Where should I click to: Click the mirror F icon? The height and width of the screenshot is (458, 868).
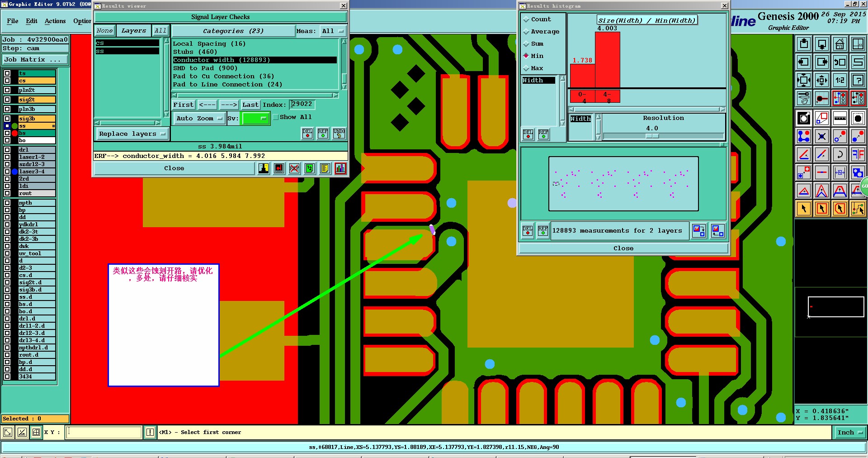tap(858, 154)
